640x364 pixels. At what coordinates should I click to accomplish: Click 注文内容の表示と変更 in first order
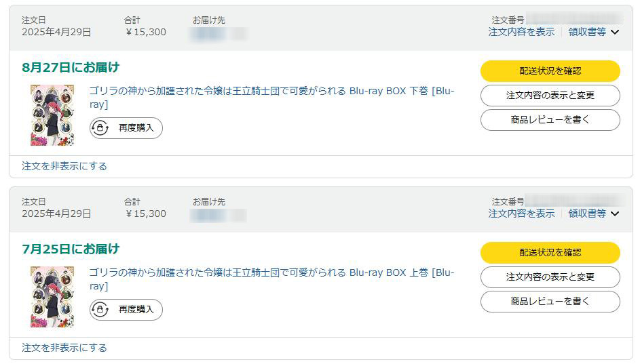[x=550, y=96]
